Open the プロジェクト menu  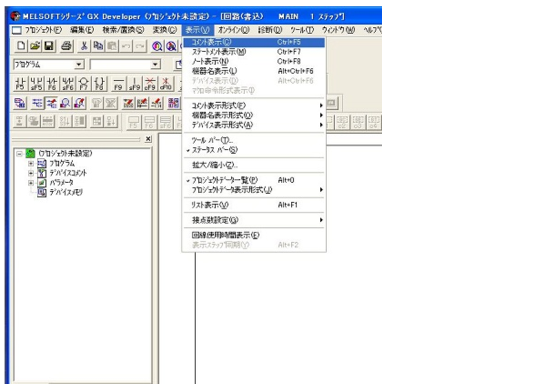[43, 30]
